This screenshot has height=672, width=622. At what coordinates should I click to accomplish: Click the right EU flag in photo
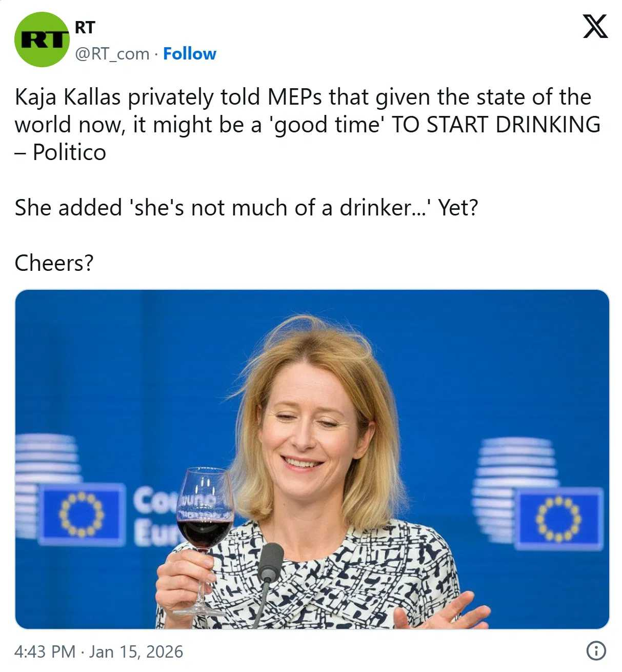pyautogui.click(x=558, y=518)
